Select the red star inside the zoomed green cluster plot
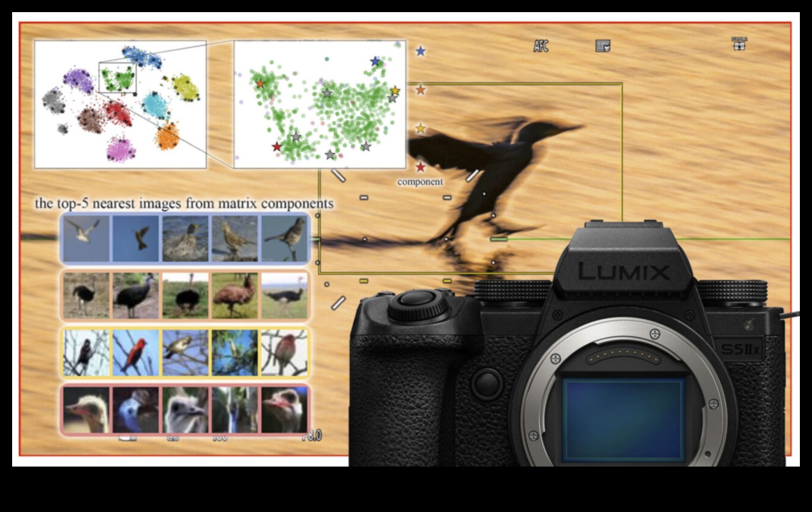 (x=276, y=147)
